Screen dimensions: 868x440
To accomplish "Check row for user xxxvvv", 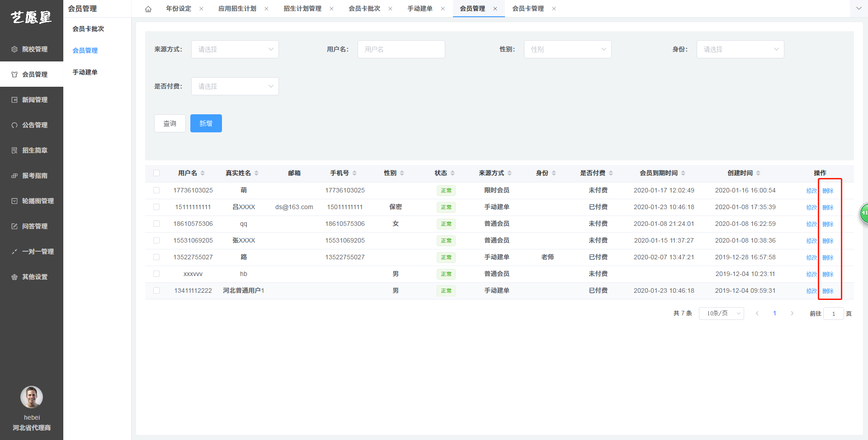I will (x=156, y=274).
